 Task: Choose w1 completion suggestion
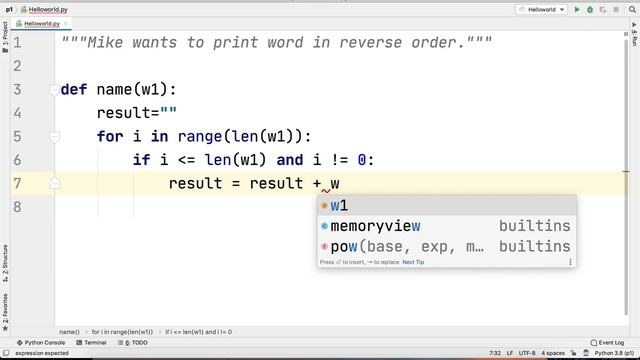pos(447,205)
